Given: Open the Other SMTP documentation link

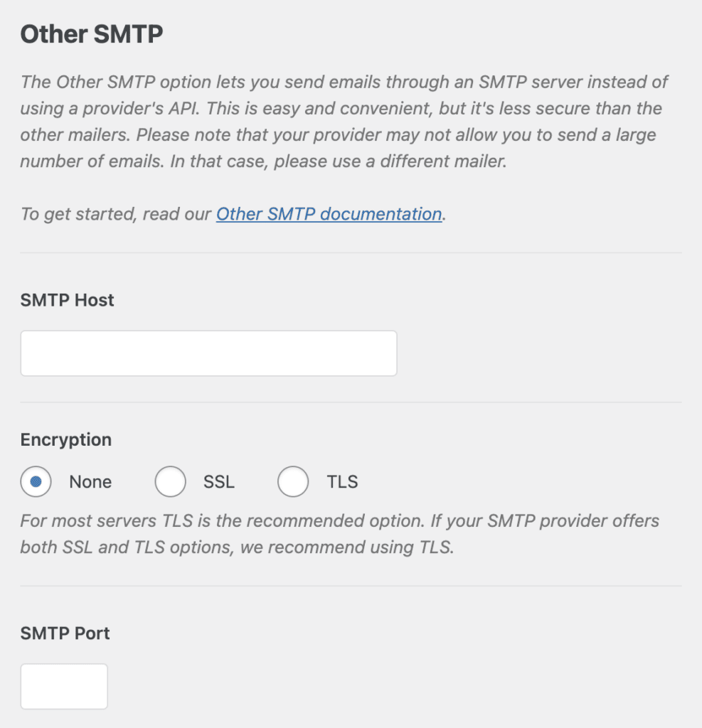Looking at the screenshot, I should 329,213.
